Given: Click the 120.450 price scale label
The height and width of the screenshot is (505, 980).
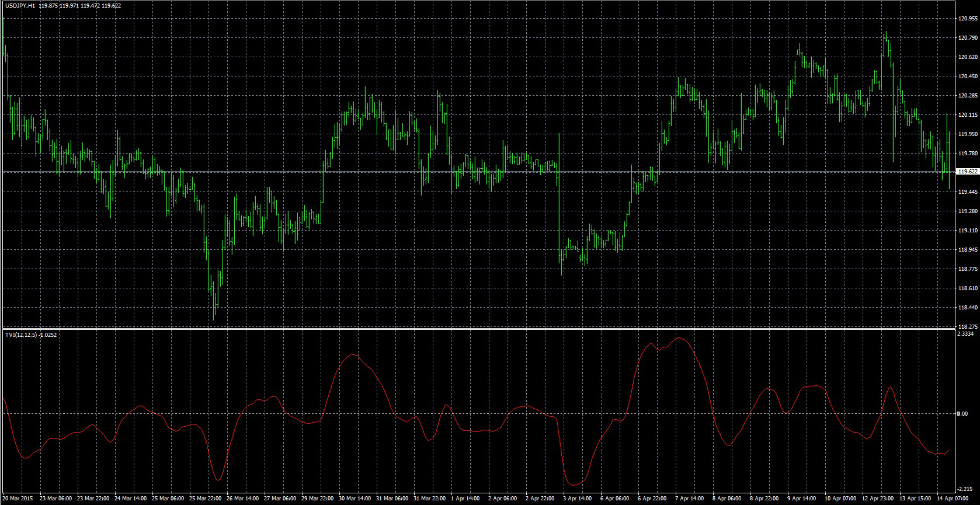Looking at the screenshot, I should click(x=968, y=76).
